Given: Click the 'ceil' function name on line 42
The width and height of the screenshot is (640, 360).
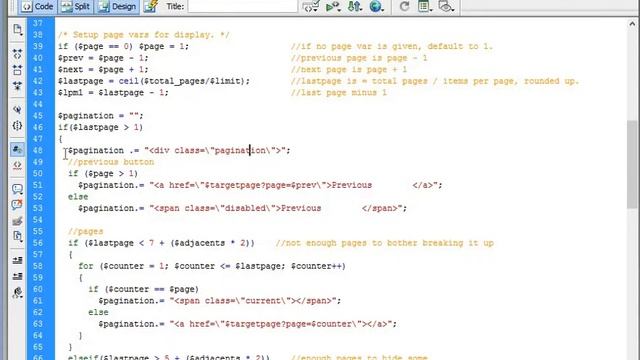Looking at the screenshot, I should click(x=129, y=81).
